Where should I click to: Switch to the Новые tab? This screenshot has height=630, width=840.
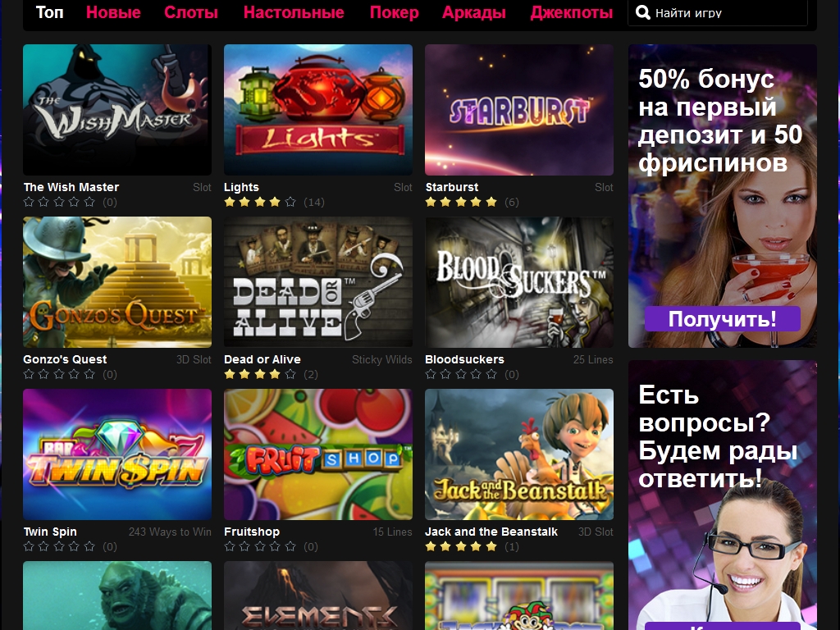point(113,11)
